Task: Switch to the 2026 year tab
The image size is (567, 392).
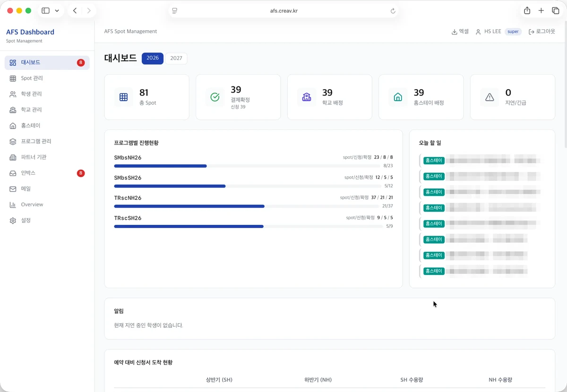Action: (153, 58)
